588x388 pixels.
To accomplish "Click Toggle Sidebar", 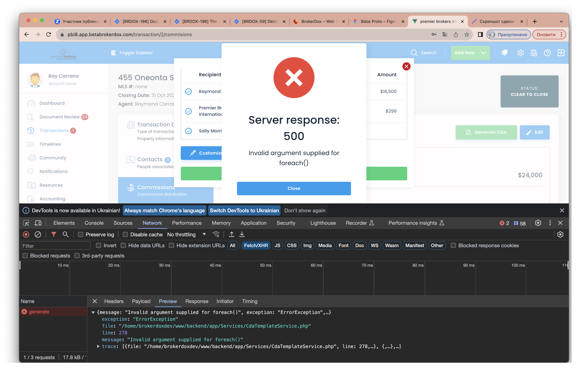I will coord(132,53).
